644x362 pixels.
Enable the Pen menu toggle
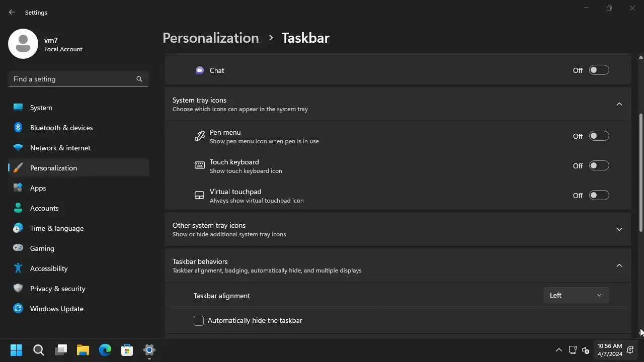(x=599, y=136)
